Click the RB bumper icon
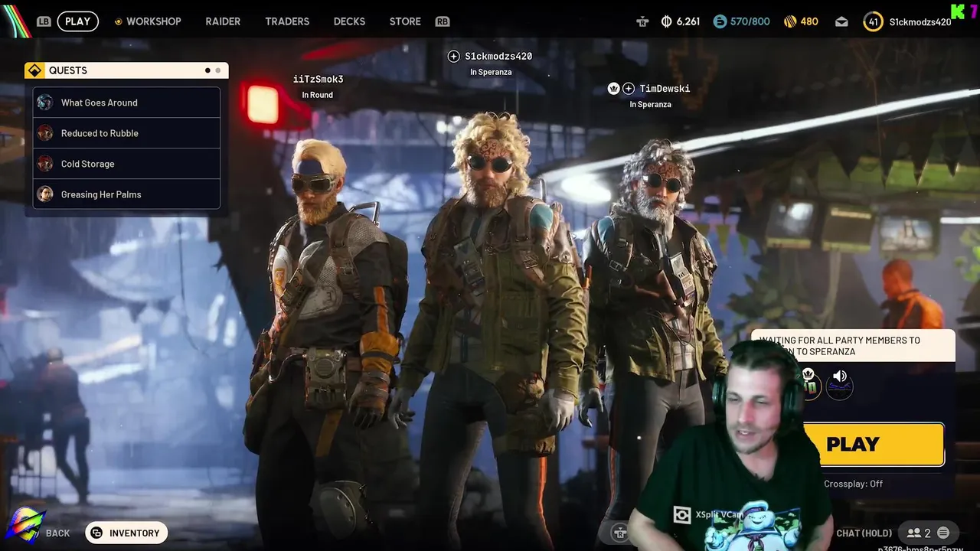980x551 pixels. coord(442,21)
